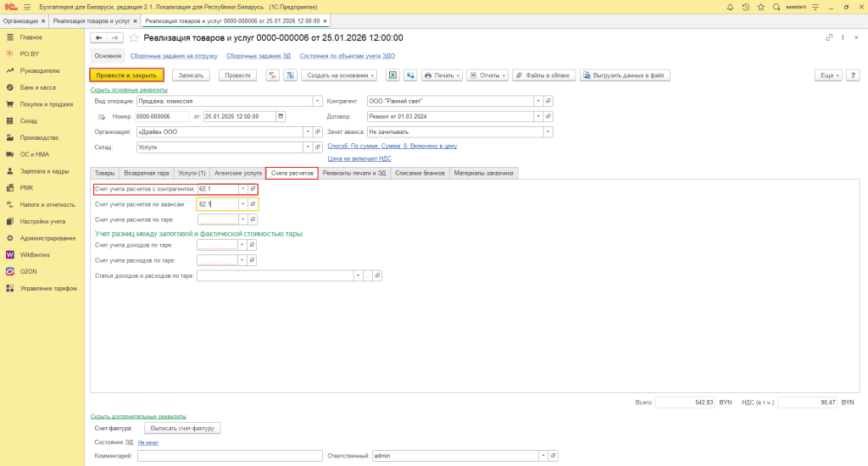
Task: Switch to the Услуги (1) tab
Action: coord(191,173)
